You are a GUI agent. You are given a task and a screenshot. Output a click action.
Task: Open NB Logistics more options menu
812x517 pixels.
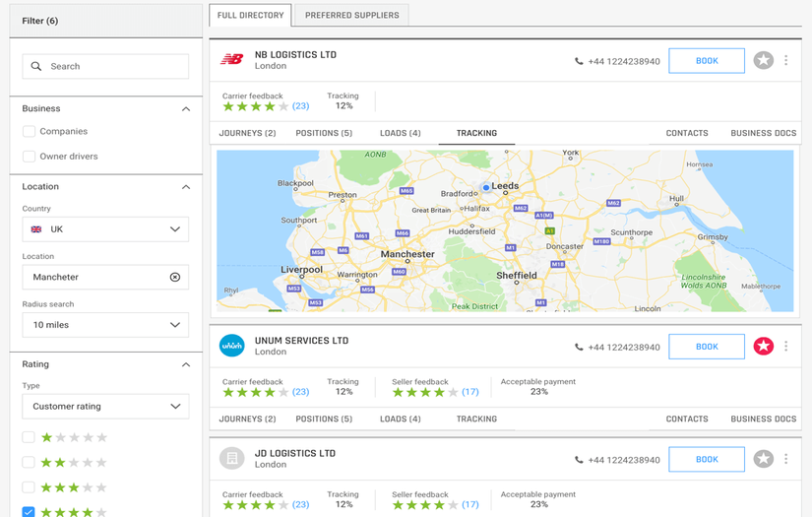pyautogui.click(x=786, y=61)
